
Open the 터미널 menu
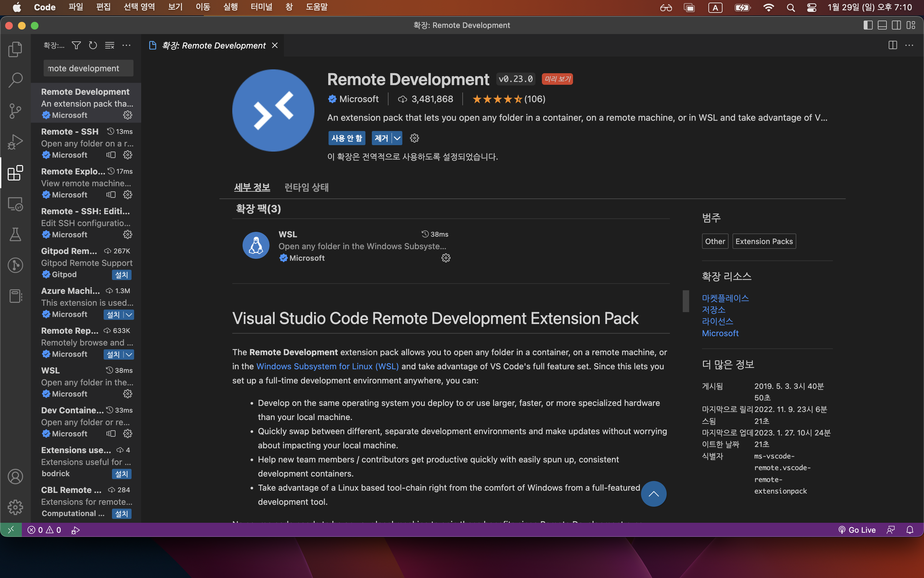tap(261, 7)
